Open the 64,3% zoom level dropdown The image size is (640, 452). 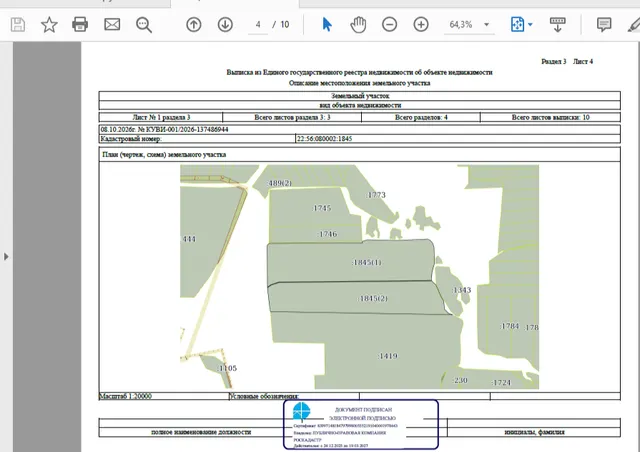coord(469,24)
